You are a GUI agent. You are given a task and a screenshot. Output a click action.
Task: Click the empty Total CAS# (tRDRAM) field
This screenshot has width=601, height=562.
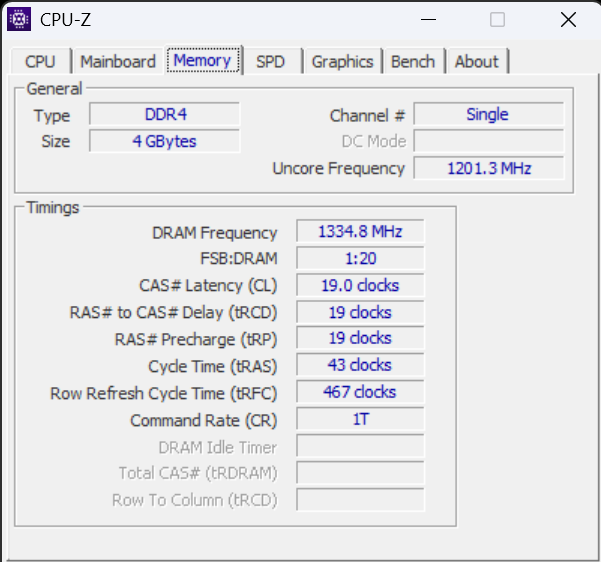tap(360, 473)
